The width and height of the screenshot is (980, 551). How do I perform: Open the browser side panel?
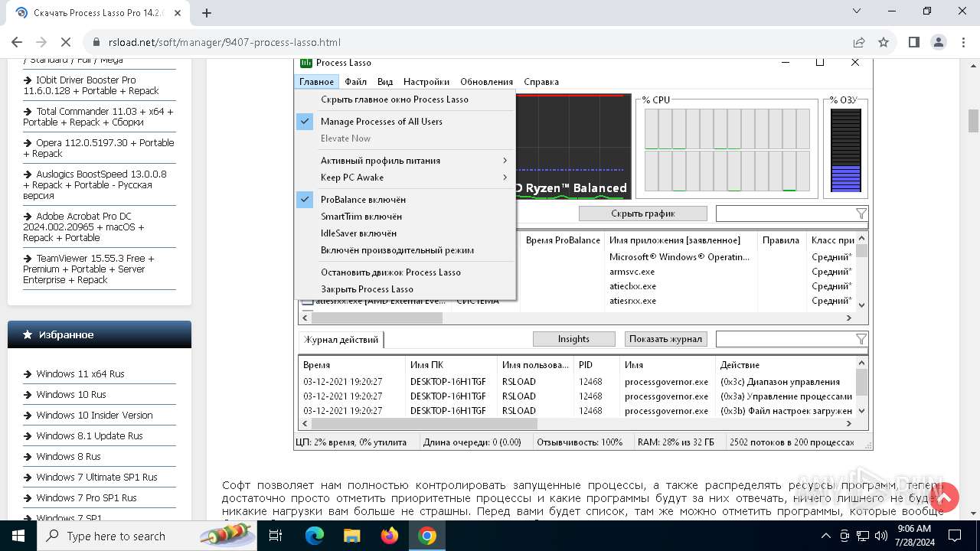[x=913, y=42]
